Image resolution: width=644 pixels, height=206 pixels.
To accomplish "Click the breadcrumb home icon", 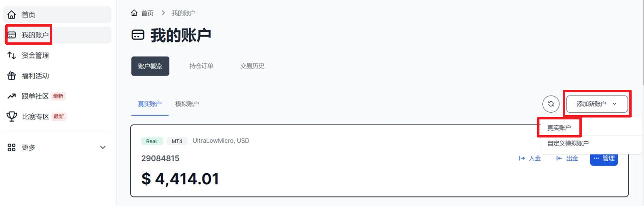I will pos(135,13).
